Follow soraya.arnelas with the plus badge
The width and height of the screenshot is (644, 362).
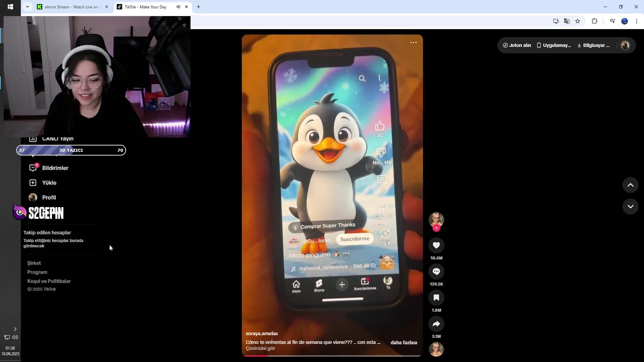pyautogui.click(x=436, y=228)
